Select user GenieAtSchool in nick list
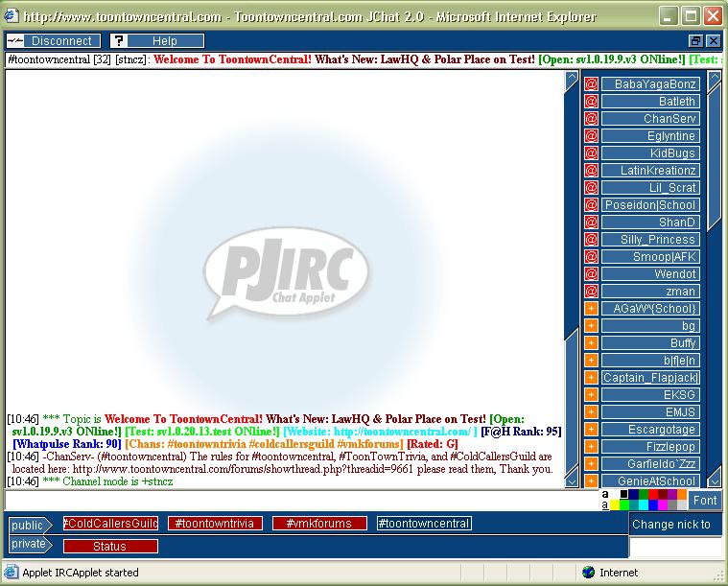 [650, 481]
